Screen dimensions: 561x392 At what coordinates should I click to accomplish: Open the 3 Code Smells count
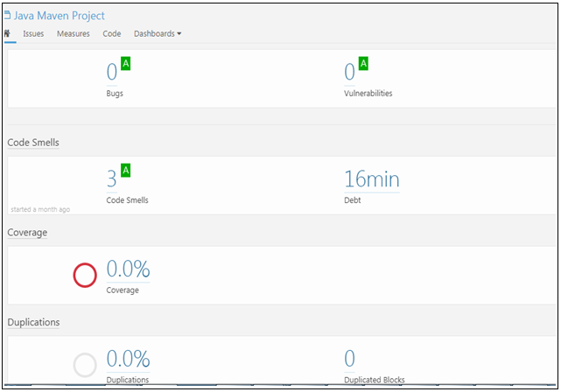click(x=111, y=179)
